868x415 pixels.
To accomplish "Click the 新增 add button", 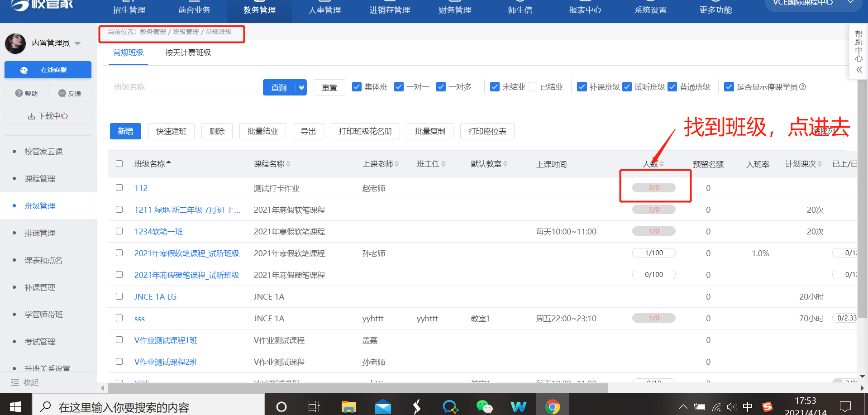I will pos(125,131).
